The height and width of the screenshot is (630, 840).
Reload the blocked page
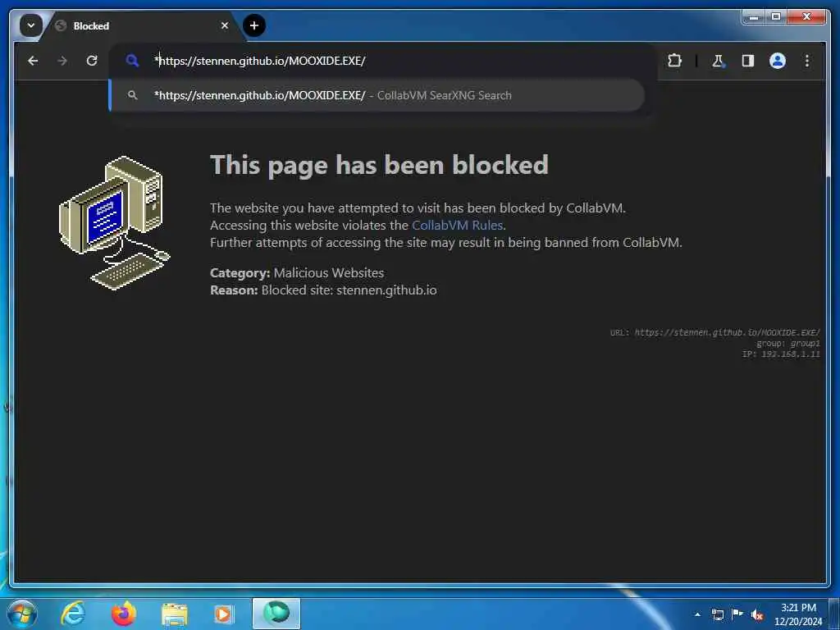coord(92,61)
